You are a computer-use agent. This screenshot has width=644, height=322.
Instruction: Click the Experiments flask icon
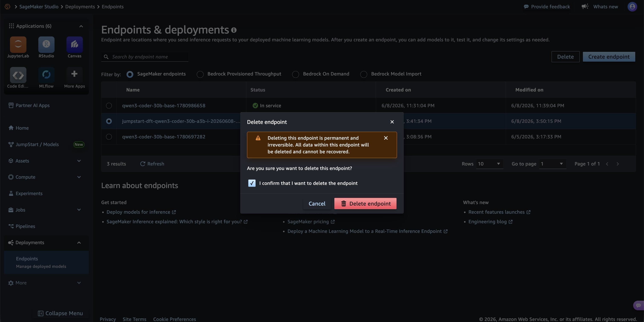point(11,194)
